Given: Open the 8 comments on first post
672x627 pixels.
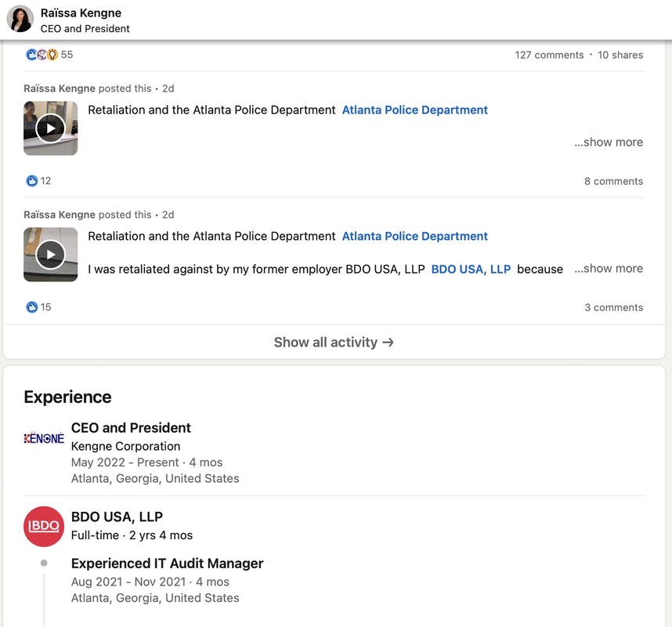Looking at the screenshot, I should pos(614,181).
